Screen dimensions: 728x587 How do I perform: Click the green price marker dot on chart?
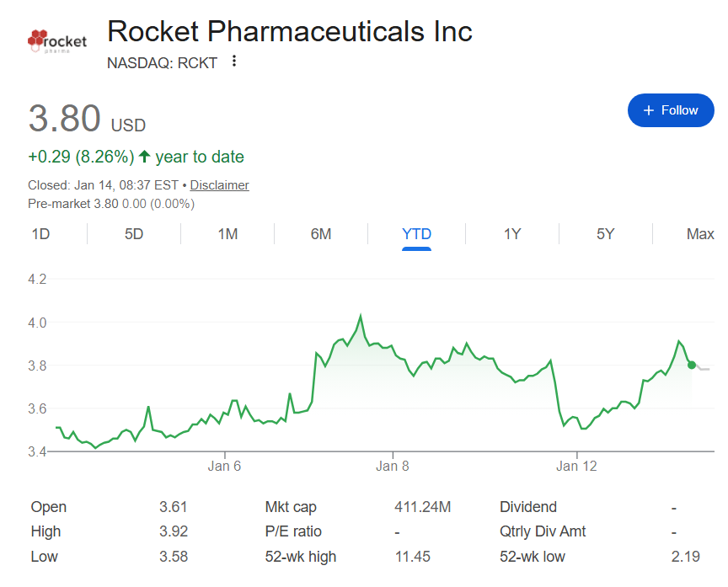691,365
